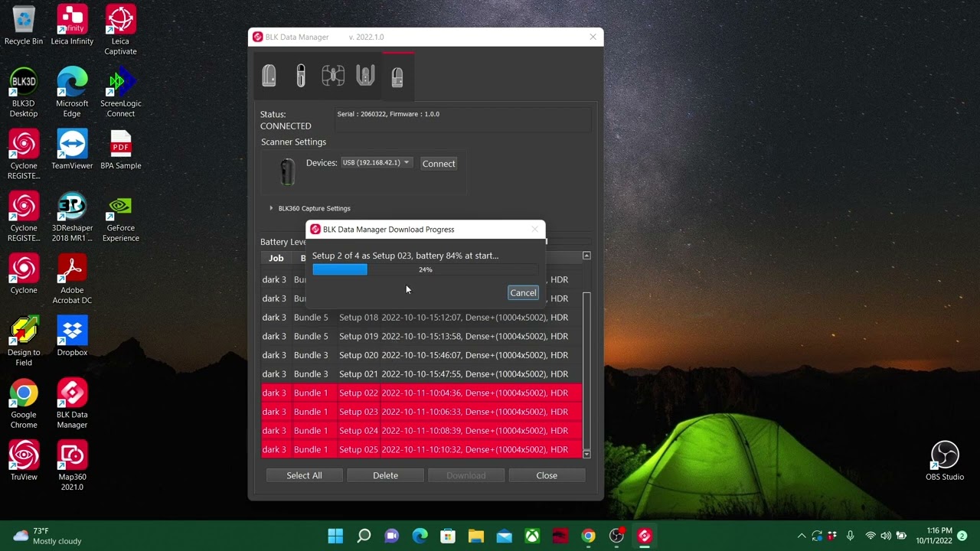Open Microsoft Store from taskbar

tap(448, 536)
